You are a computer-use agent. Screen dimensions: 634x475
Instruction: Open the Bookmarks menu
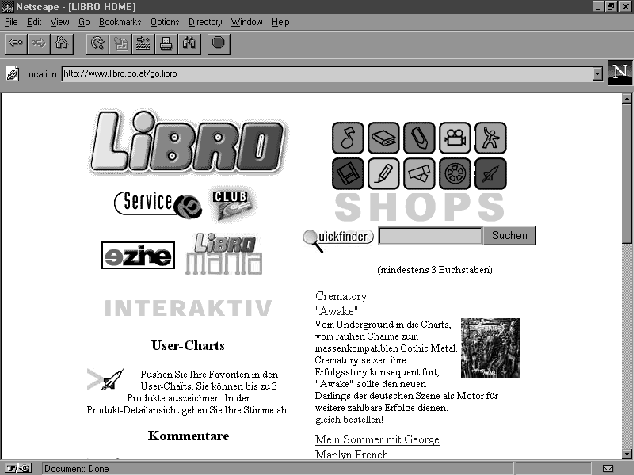120,22
